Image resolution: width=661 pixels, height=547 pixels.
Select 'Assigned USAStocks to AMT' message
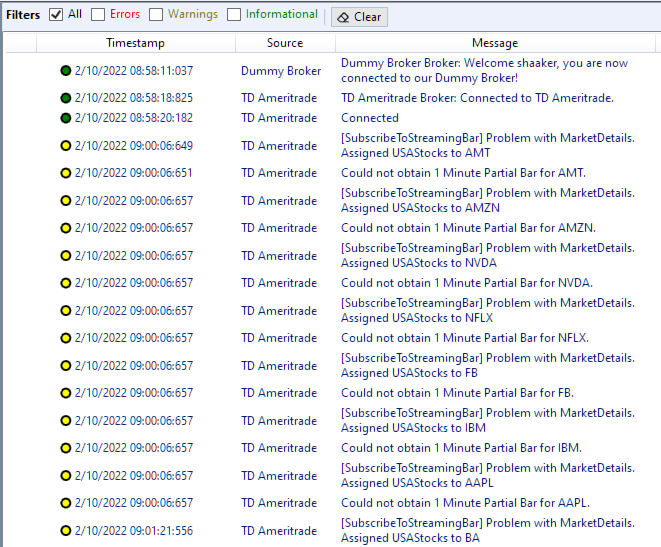(488, 145)
